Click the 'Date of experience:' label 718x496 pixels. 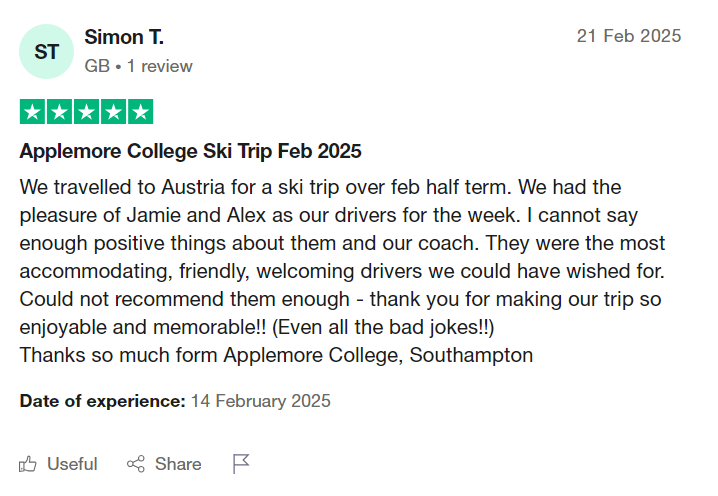pos(102,401)
